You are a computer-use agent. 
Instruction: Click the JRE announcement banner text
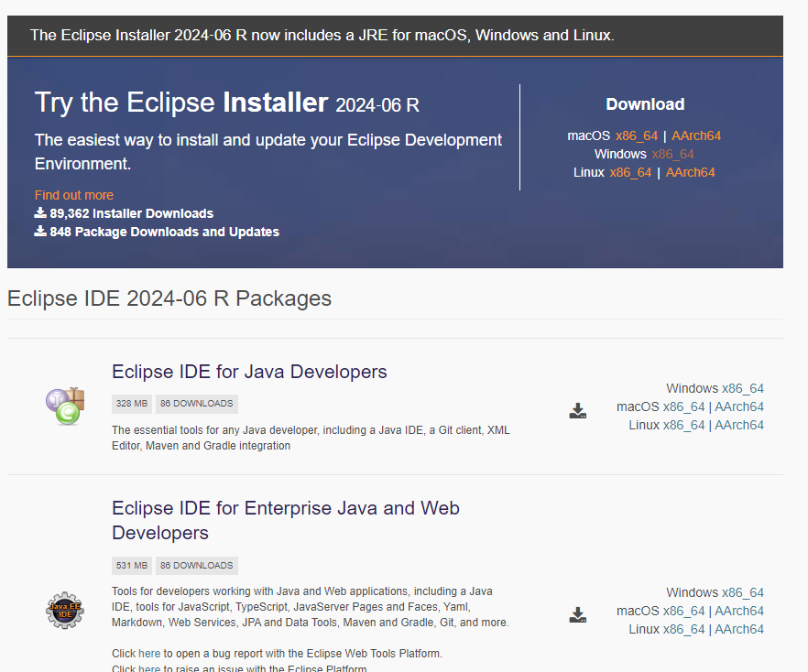[322, 35]
